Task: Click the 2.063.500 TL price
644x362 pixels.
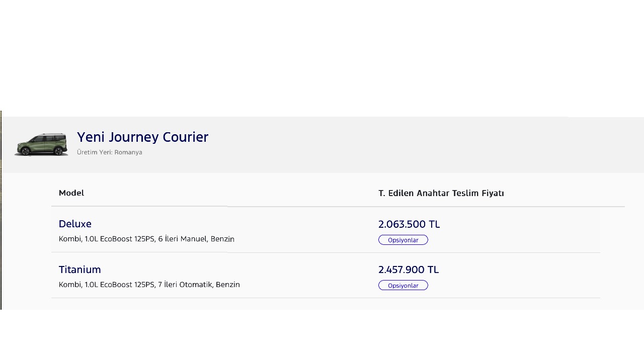Action: 409,224
